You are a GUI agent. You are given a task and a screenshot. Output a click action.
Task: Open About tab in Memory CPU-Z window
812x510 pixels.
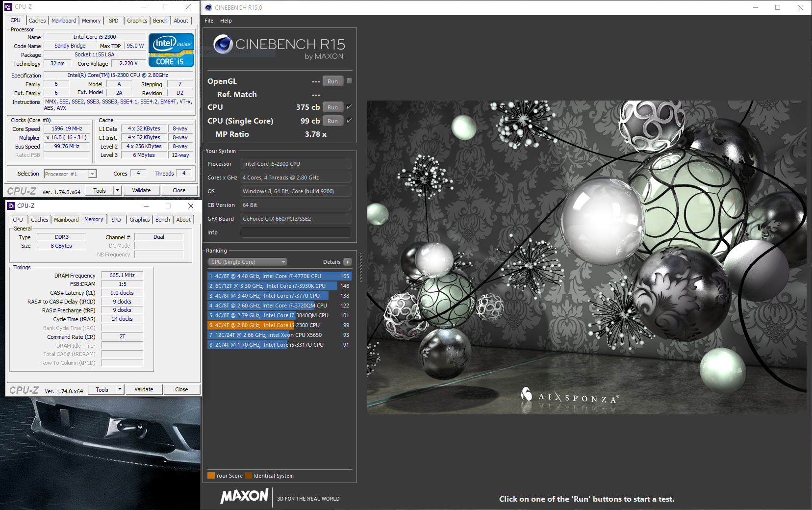click(183, 220)
